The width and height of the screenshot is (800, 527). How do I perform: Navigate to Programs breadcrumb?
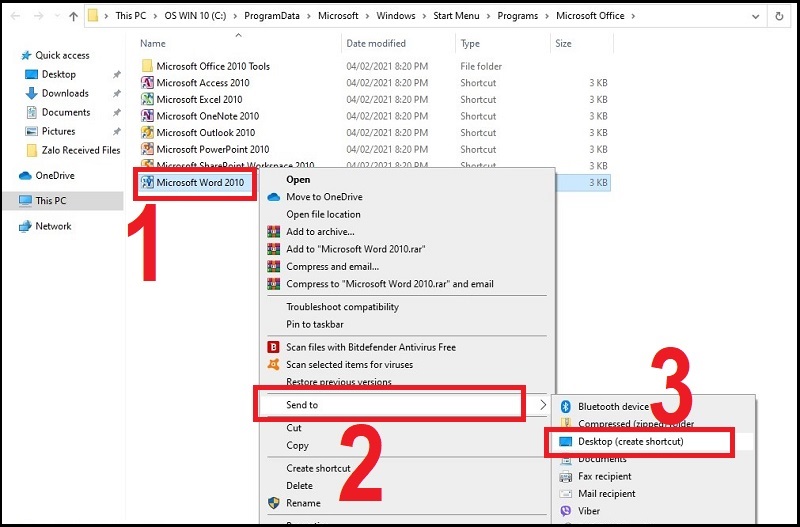[517, 16]
